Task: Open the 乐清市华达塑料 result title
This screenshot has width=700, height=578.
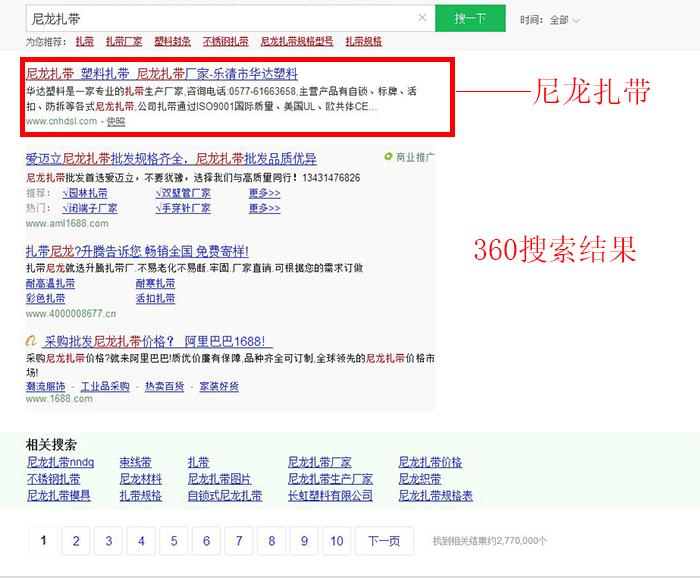Action: [x=162, y=74]
